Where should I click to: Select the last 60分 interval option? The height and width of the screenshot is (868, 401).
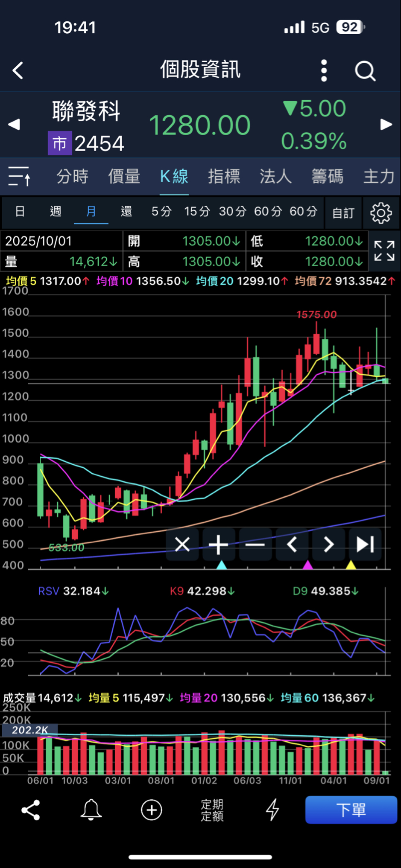[303, 211]
